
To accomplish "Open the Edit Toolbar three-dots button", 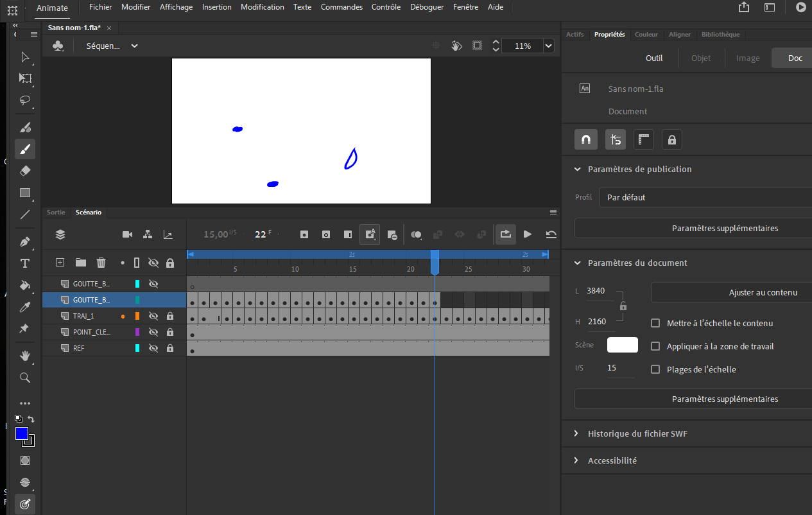I will pos(25,403).
